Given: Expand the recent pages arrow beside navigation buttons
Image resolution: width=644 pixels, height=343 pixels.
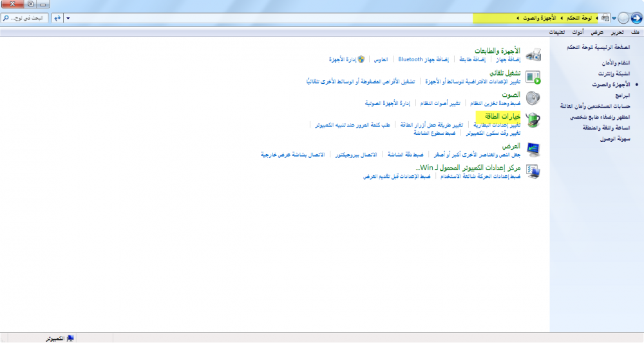Looking at the screenshot, I should tap(614, 18).
